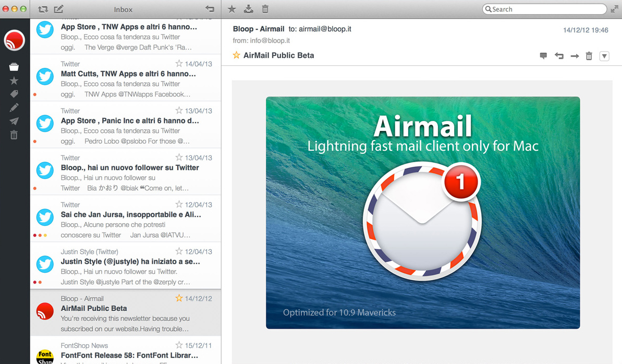Click the back arrow next to Inbox header
Viewport: 622px width, 364px height.
(x=210, y=9)
